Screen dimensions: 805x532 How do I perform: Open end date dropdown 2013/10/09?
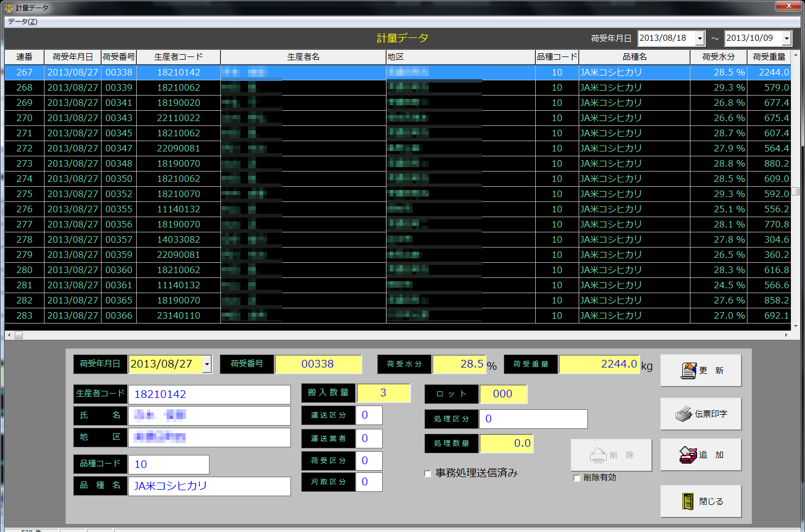click(x=787, y=38)
